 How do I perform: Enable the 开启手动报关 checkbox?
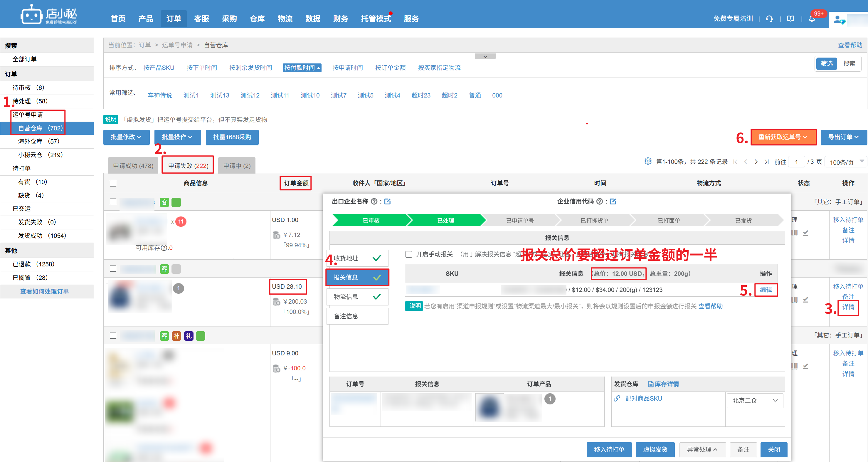point(409,254)
